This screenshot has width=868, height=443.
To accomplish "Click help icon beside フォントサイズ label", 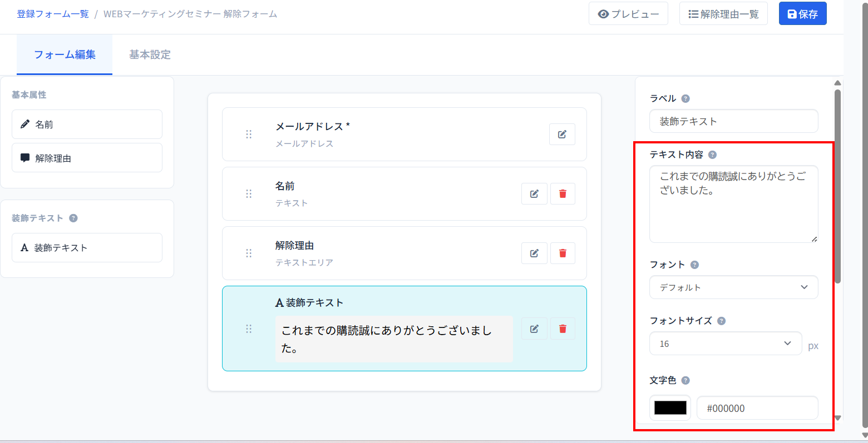I will (x=721, y=321).
